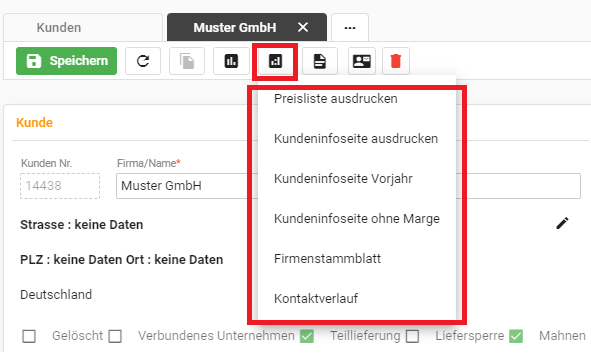Uncheck the Teillieferung checkbox

coord(307,336)
